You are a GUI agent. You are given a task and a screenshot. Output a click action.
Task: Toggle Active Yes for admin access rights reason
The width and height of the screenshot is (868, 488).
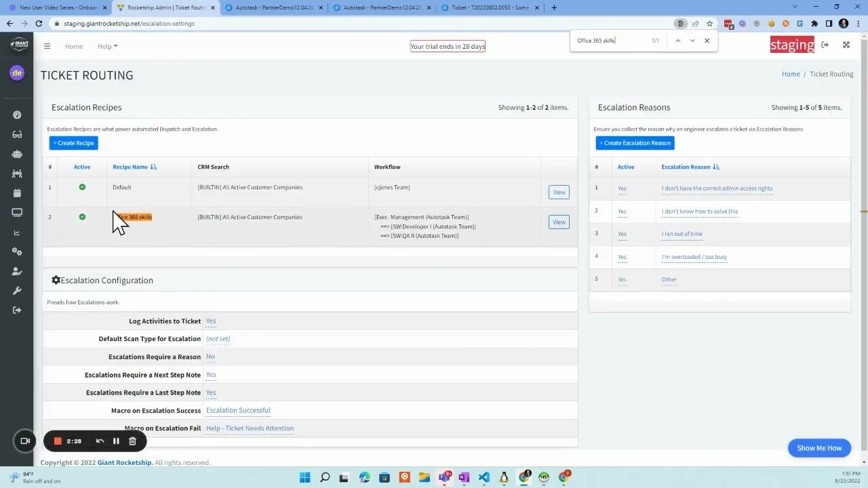pos(622,188)
